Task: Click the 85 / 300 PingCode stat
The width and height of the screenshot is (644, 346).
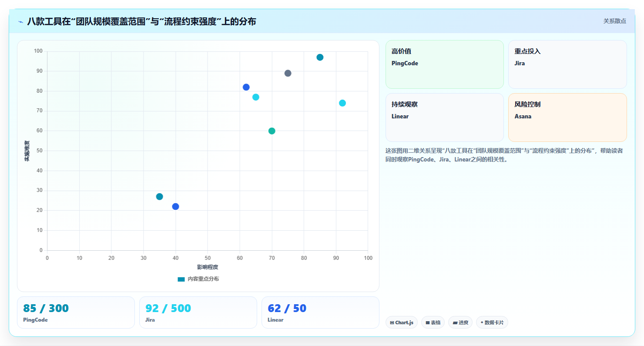Action: click(x=76, y=312)
